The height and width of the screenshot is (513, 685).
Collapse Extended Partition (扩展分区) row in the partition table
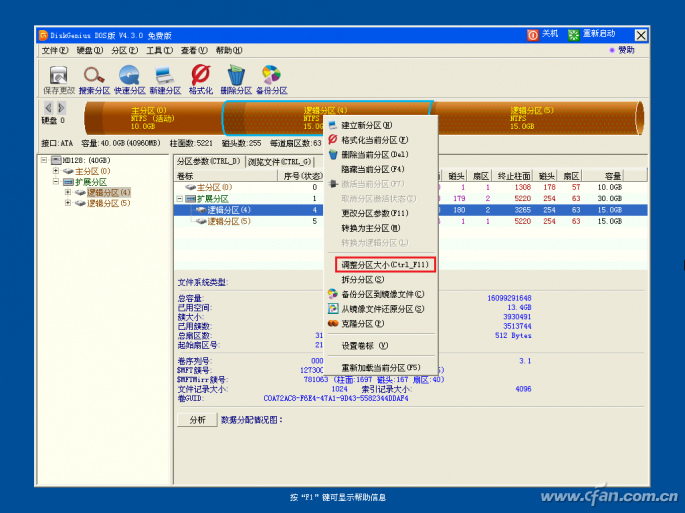[x=180, y=199]
